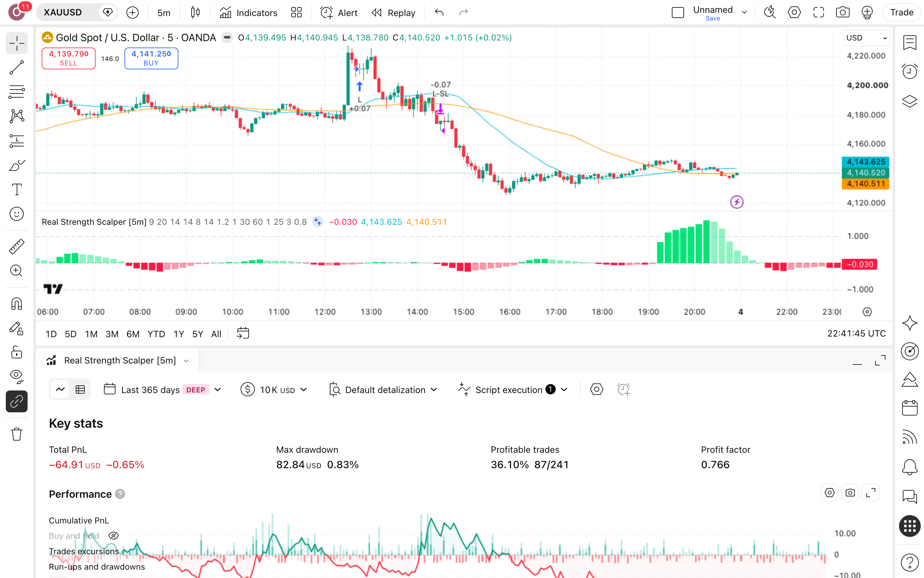The width and height of the screenshot is (924, 578).
Task: Select the text annotation tool
Action: [17, 189]
